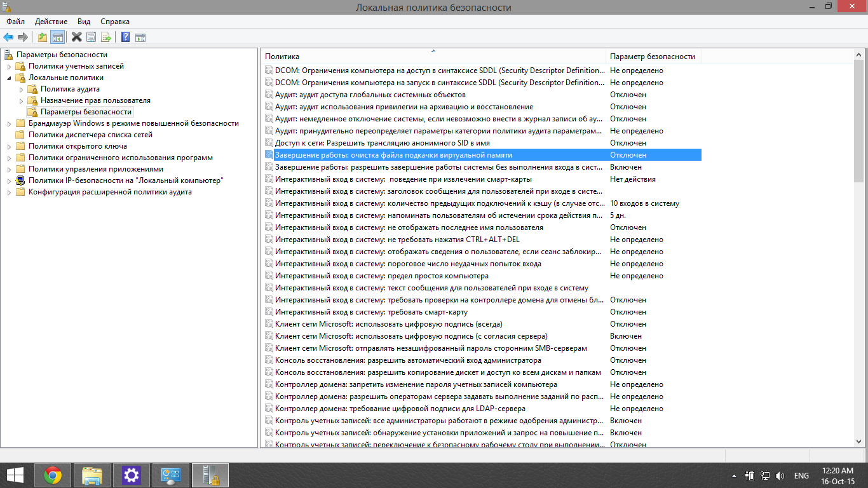This screenshot has width=868, height=488.
Task: Open File Explorer from the taskbar
Action: point(92,475)
